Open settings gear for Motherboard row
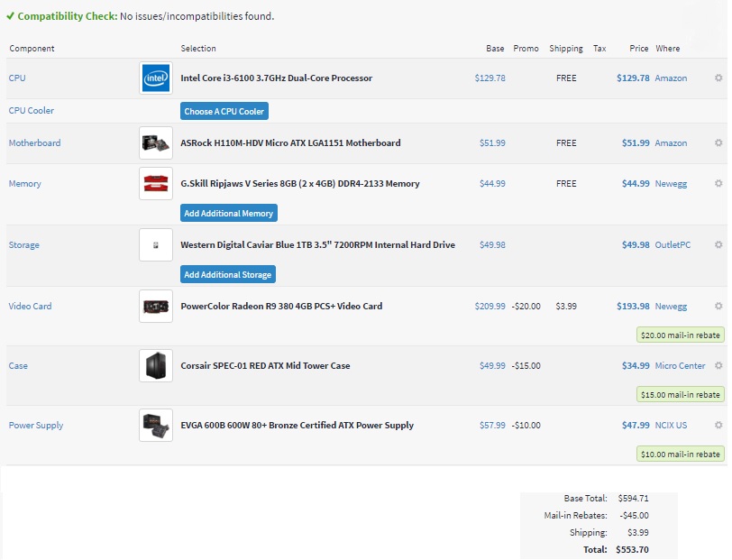Viewport: 732px width, 560px height. (718, 142)
